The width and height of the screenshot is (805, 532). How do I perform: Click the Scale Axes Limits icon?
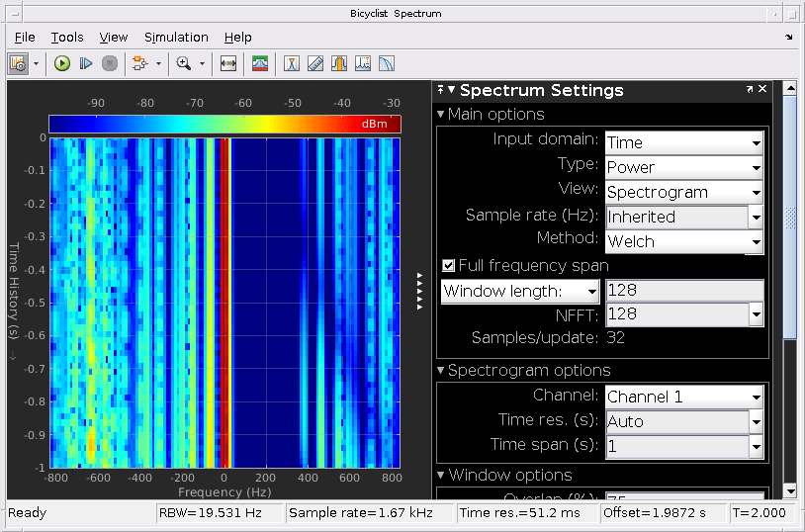[x=228, y=63]
